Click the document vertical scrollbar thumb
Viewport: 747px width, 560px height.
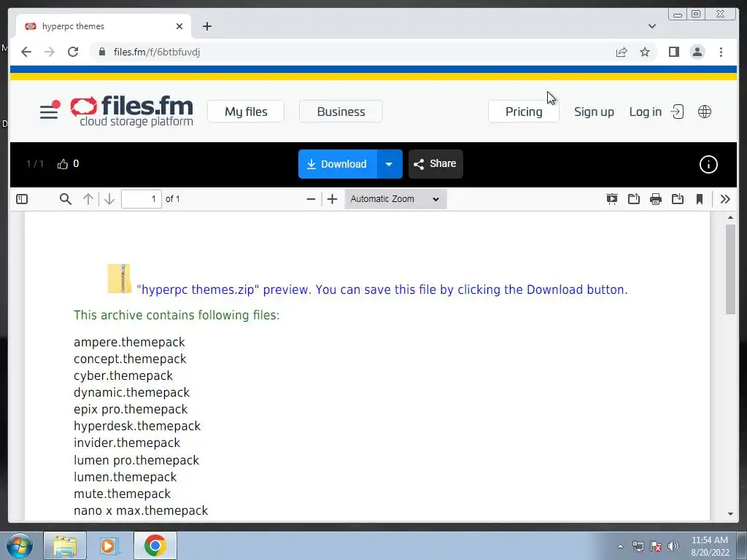pos(730,269)
